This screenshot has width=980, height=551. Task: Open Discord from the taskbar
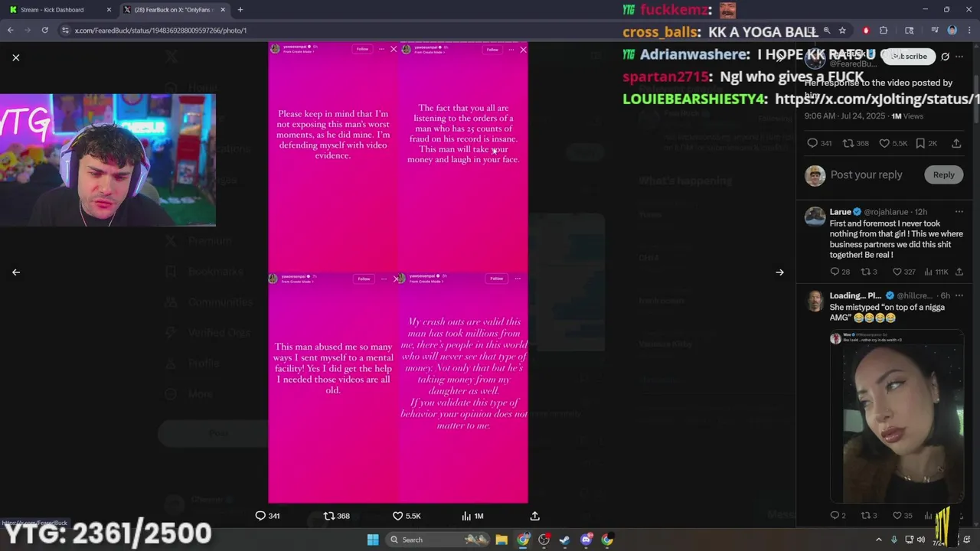pos(586,540)
